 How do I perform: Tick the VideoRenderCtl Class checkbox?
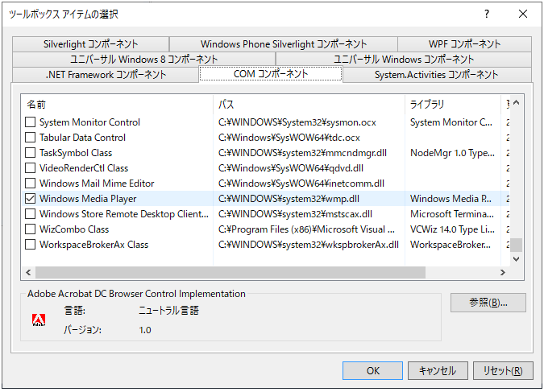(30, 167)
